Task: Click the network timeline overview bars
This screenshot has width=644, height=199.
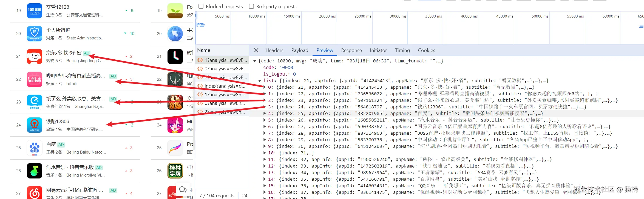Action: 201,25
